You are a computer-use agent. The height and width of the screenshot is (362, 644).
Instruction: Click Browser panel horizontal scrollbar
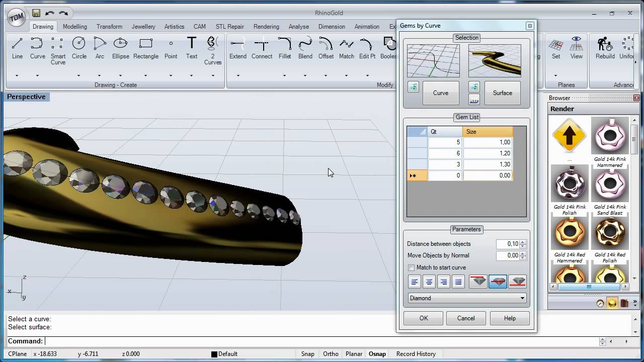coord(589,287)
